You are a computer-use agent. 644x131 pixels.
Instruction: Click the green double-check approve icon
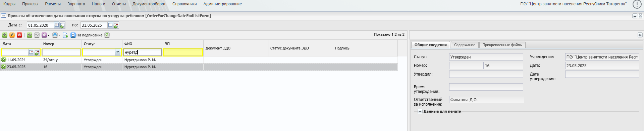(30, 35)
